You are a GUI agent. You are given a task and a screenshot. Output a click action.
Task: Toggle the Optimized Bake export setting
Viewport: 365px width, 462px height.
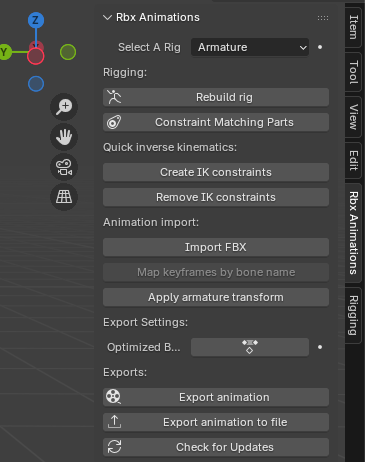click(250, 347)
